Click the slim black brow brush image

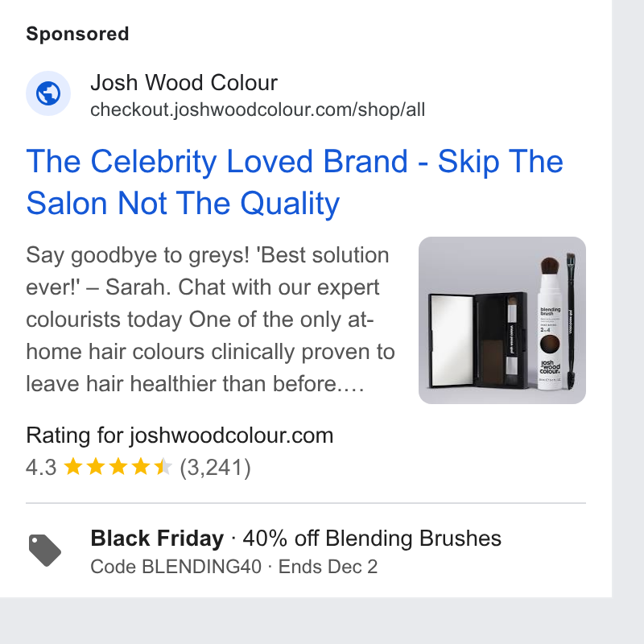point(571,321)
